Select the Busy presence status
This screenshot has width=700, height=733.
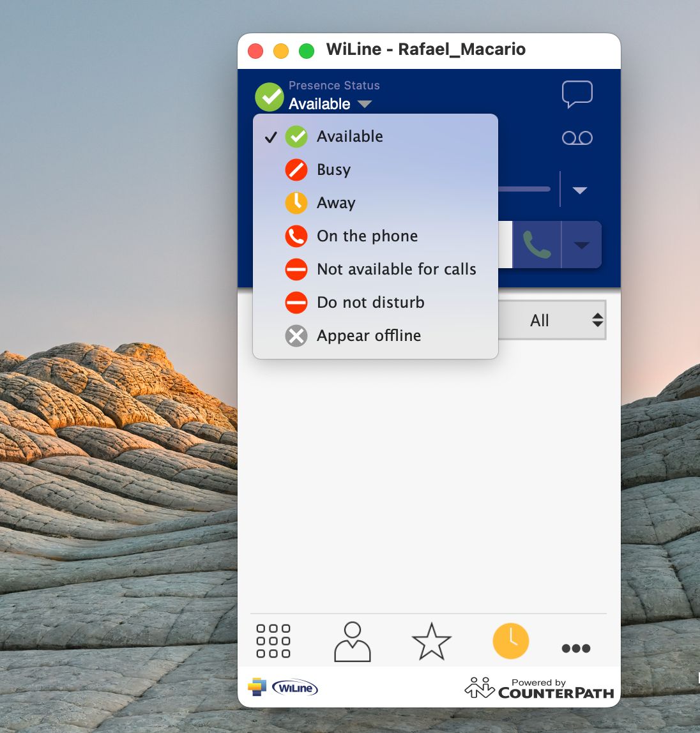(333, 169)
